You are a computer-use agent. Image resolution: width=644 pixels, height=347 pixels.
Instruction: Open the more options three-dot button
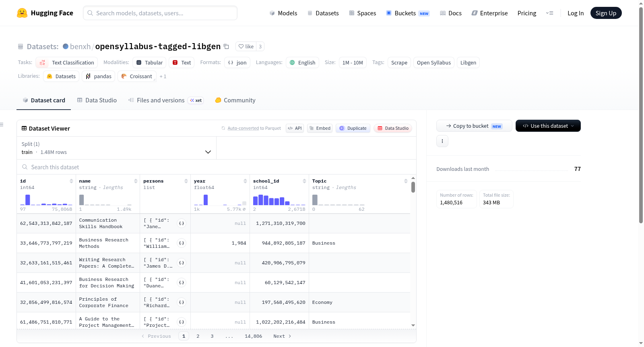coord(442,141)
